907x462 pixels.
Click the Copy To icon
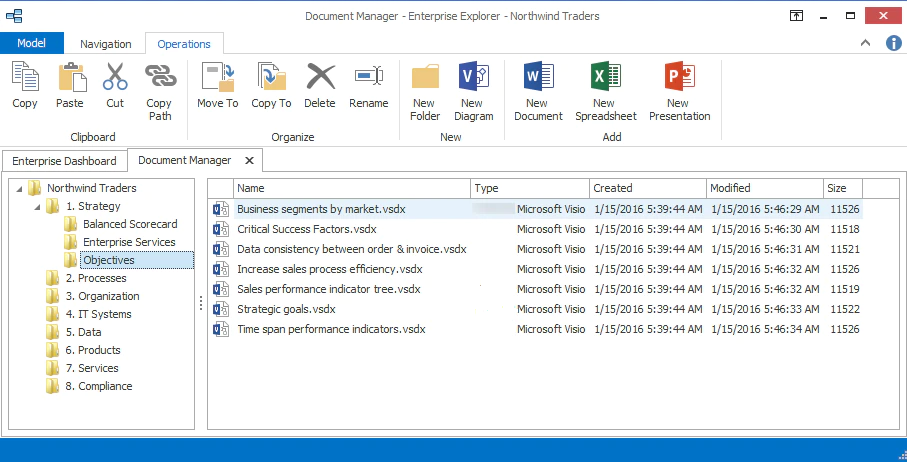coord(271,77)
